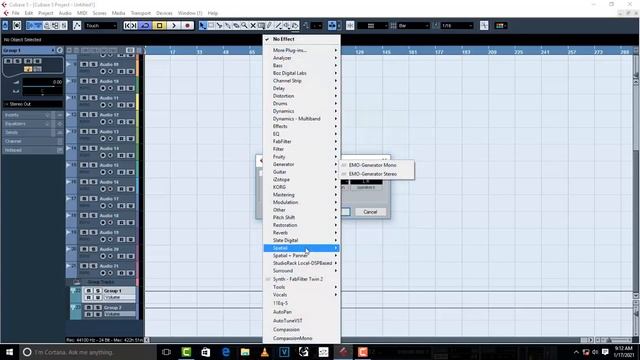Expand the iZotope plug-in category
Viewport: 640px width, 360px height.
tap(302, 180)
